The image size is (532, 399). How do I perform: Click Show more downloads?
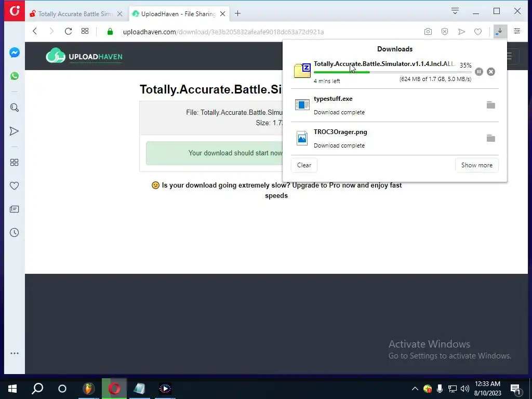point(477,165)
